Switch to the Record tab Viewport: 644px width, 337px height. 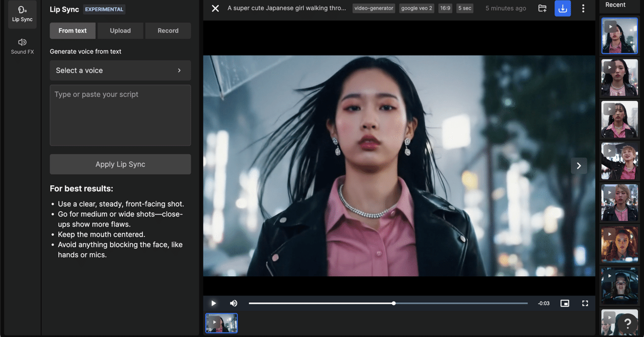[168, 30]
